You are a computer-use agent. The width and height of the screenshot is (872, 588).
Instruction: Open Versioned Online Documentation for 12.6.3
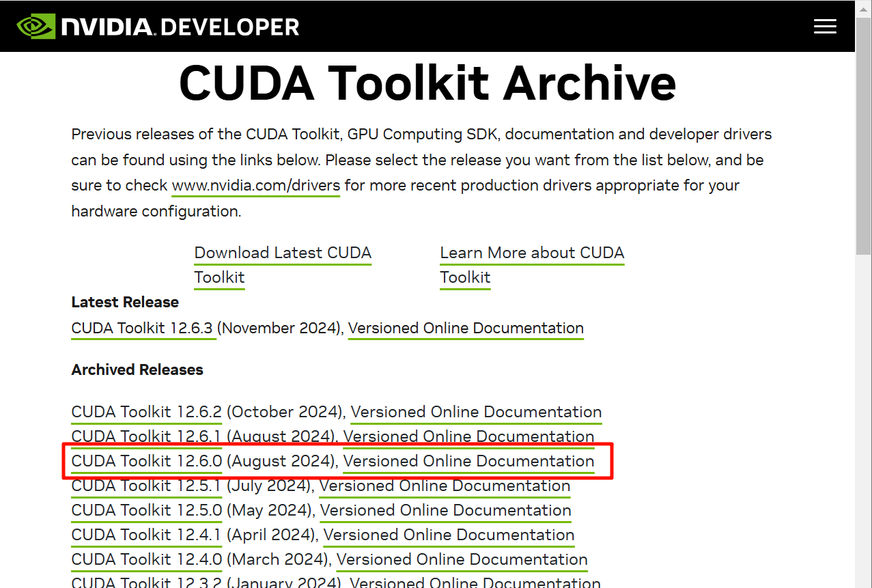[466, 328]
